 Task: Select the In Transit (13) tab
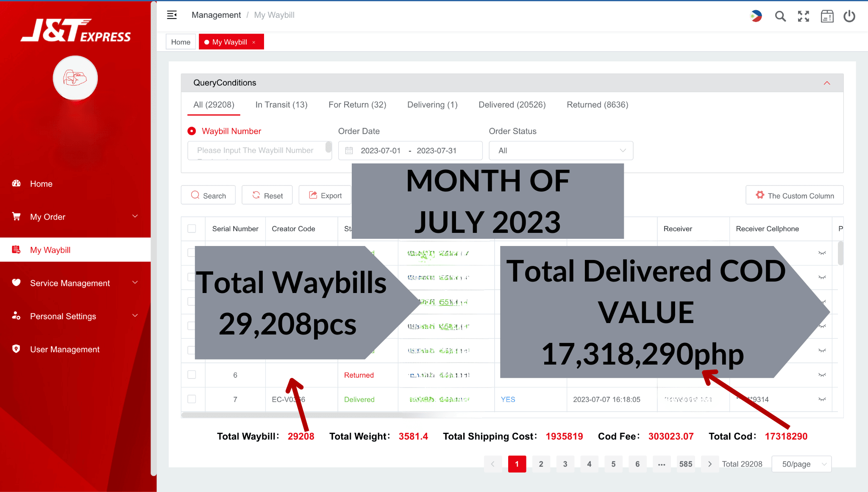[281, 105]
